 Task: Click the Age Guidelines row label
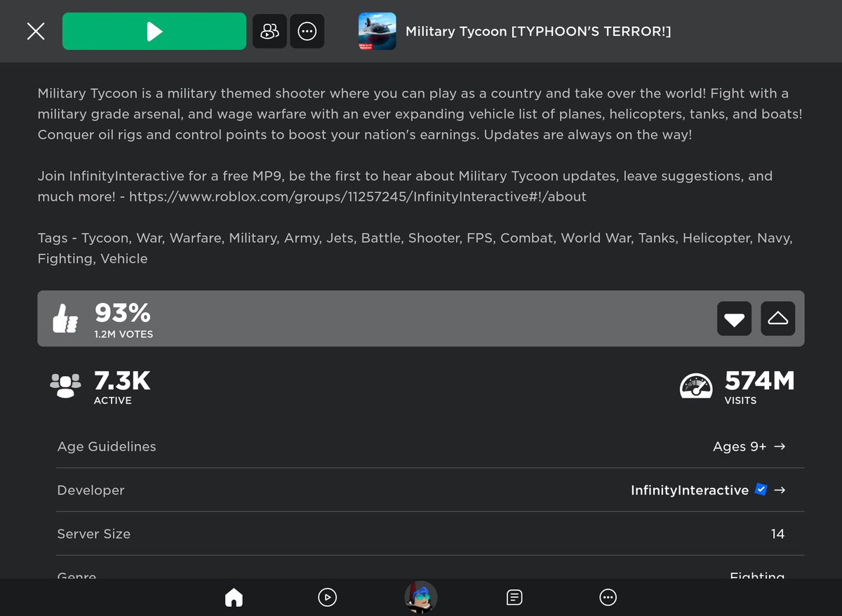(107, 447)
